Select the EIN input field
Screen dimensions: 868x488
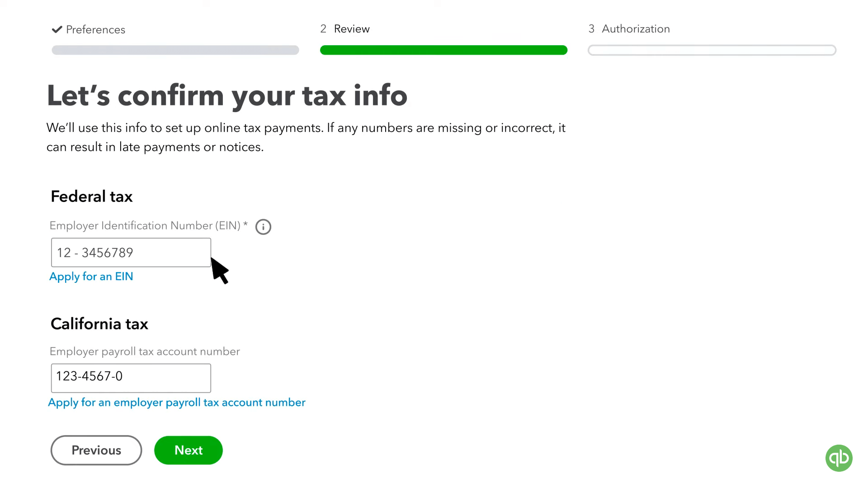[x=131, y=253]
